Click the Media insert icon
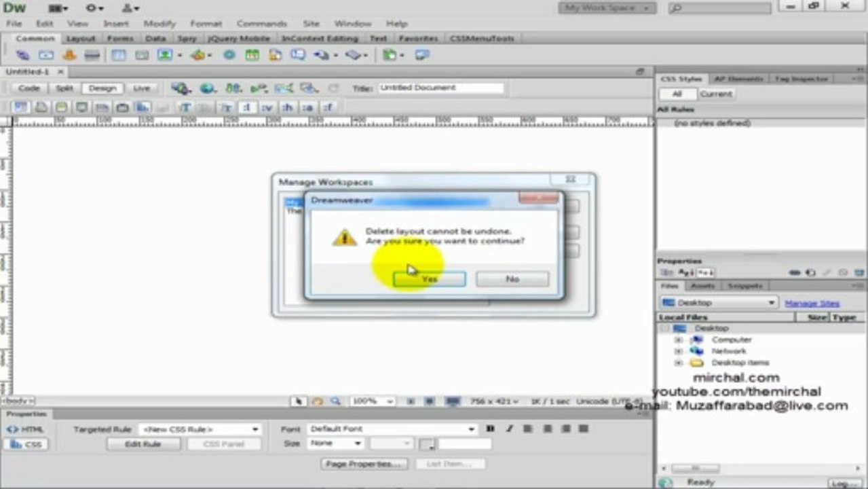 coord(198,55)
